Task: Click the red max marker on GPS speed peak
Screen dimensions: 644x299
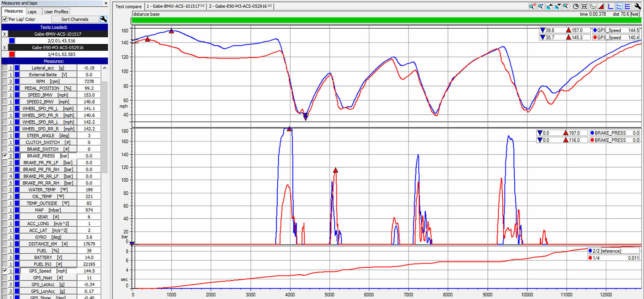Action: click(171, 31)
